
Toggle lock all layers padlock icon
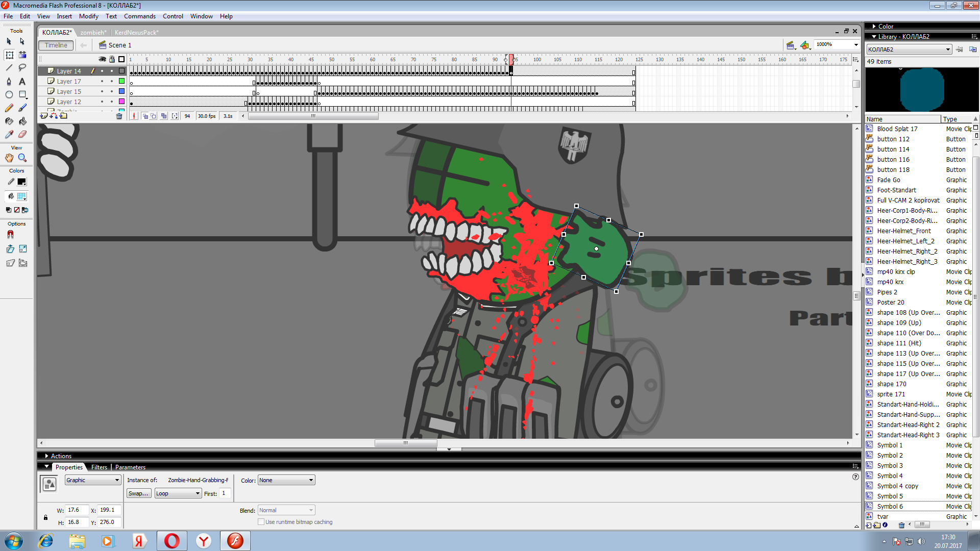[112, 59]
